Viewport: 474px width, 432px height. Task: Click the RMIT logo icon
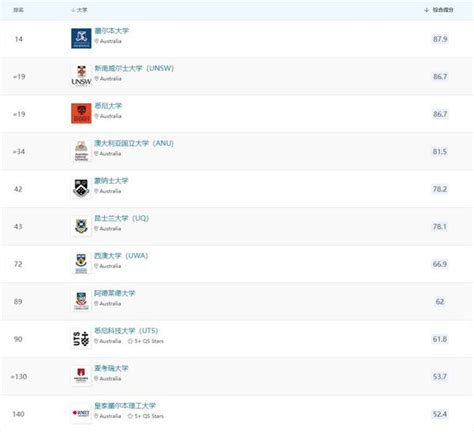click(81, 413)
